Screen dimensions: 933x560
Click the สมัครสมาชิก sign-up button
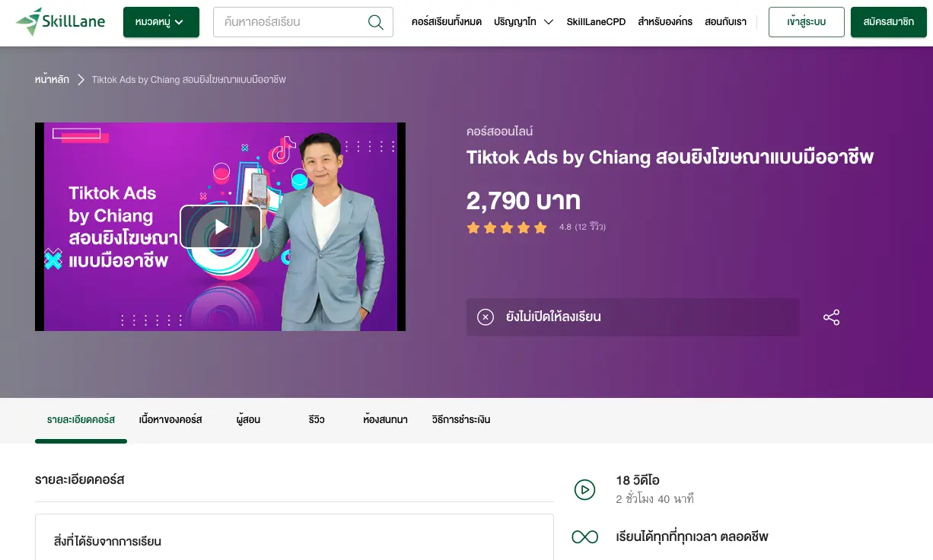click(x=889, y=22)
